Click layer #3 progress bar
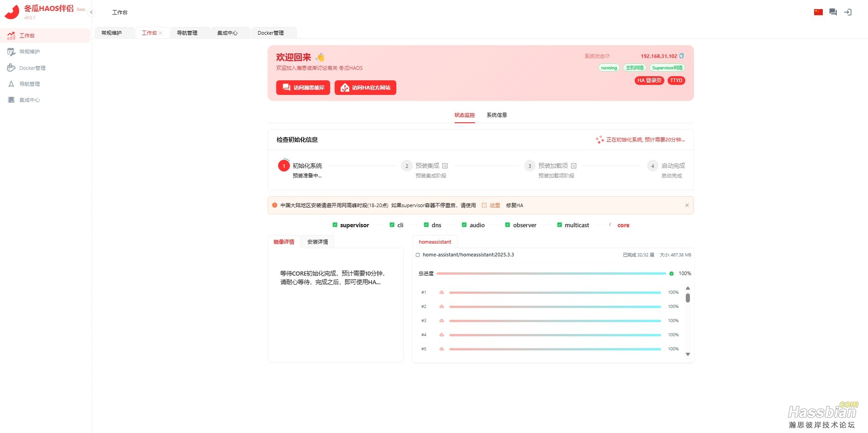Image resolution: width=868 pixels, height=433 pixels. (x=555, y=321)
